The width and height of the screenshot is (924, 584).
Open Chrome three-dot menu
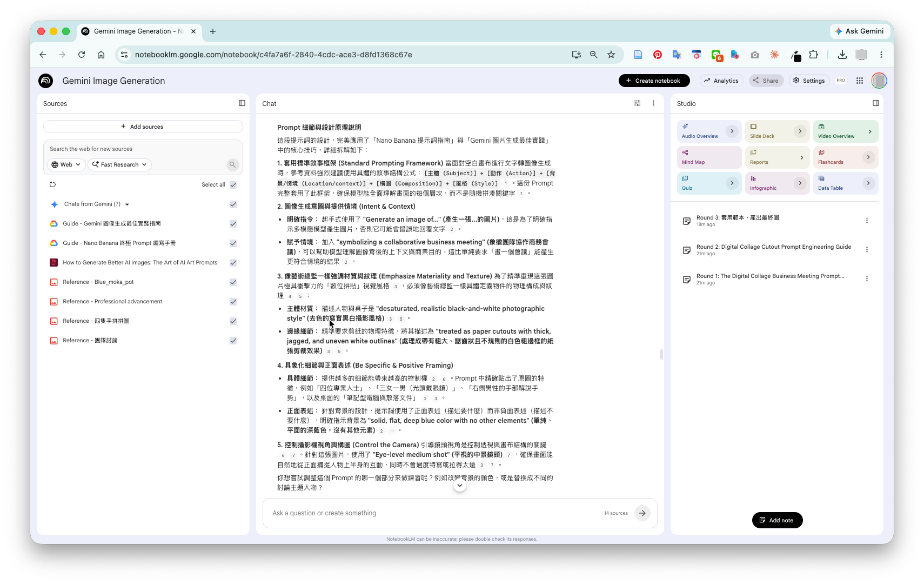tap(881, 55)
